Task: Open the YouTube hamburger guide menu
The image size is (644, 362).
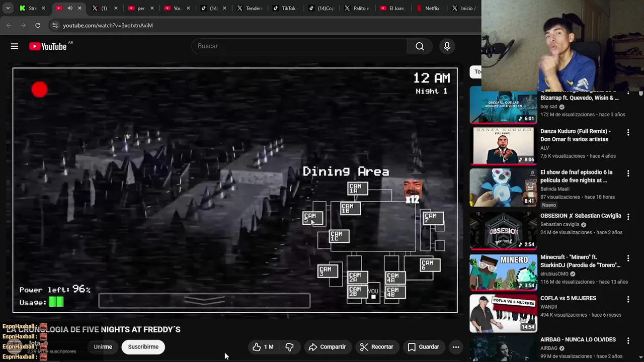Action: click(15, 46)
